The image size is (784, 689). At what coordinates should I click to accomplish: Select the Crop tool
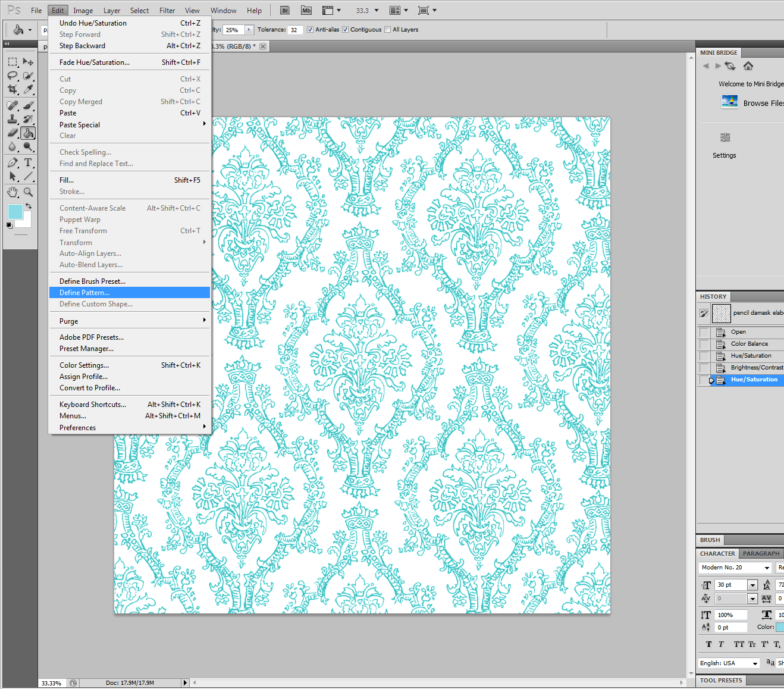(x=12, y=90)
